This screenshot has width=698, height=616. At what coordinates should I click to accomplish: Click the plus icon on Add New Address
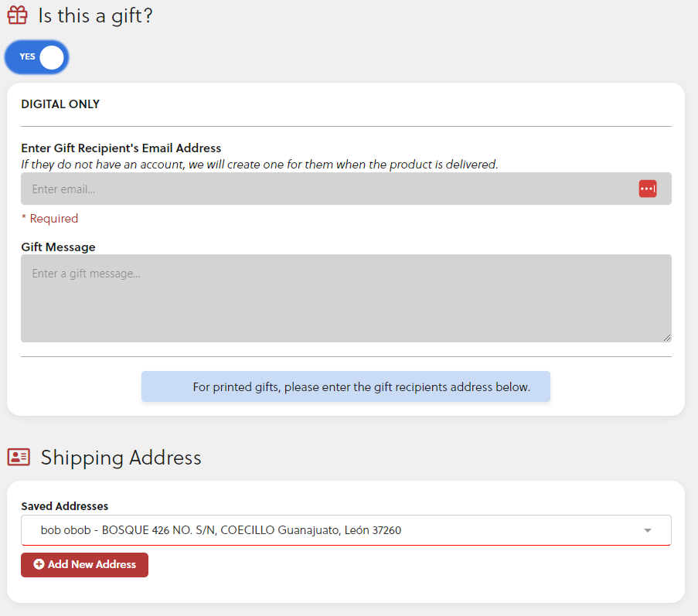39,565
